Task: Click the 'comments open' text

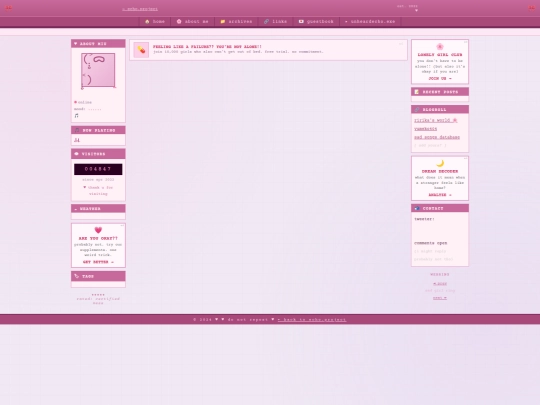Action: click(430, 243)
